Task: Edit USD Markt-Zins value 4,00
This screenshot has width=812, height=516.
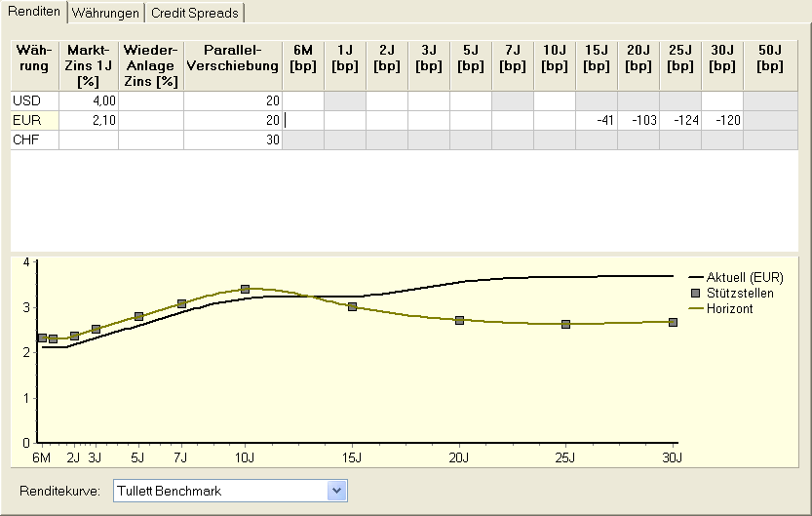Action: tap(89, 100)
